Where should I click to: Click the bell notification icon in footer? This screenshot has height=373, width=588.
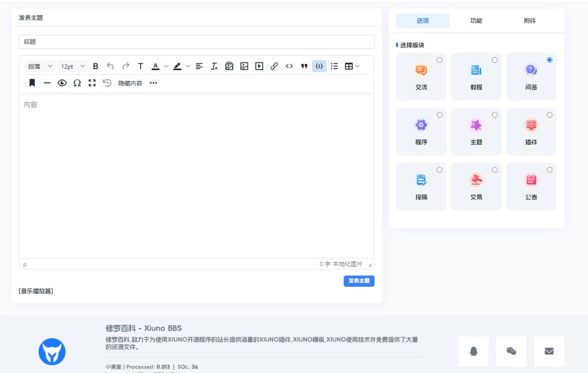pyautogui.click(x=473, y=351)
